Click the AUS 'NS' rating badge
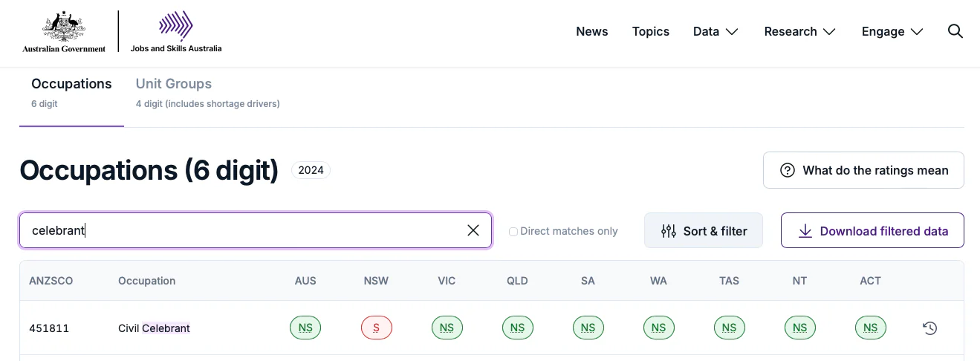The height and width of the screenshot is (361, 980). click(305, 328)
